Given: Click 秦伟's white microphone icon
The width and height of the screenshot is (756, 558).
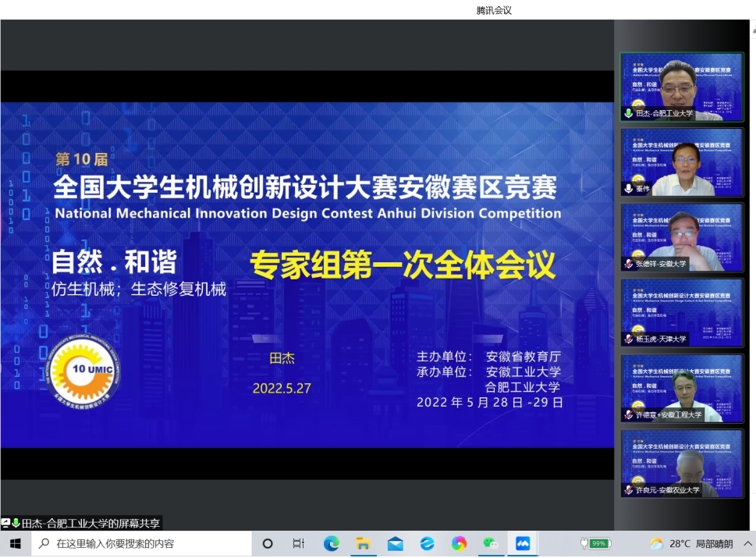Looking at the screenshot, I should [x=628, y=189].
